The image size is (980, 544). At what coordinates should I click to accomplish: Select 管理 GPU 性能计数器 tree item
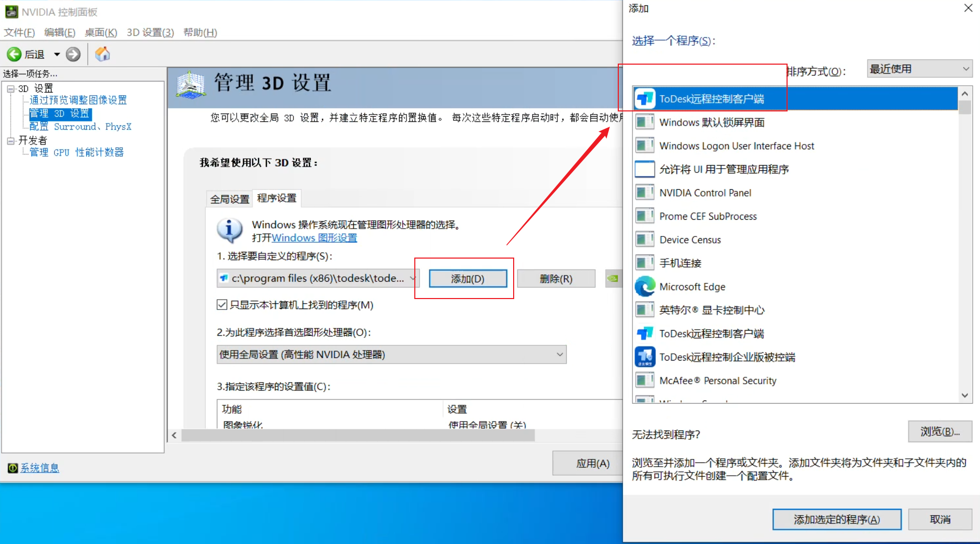coord(76,152)
